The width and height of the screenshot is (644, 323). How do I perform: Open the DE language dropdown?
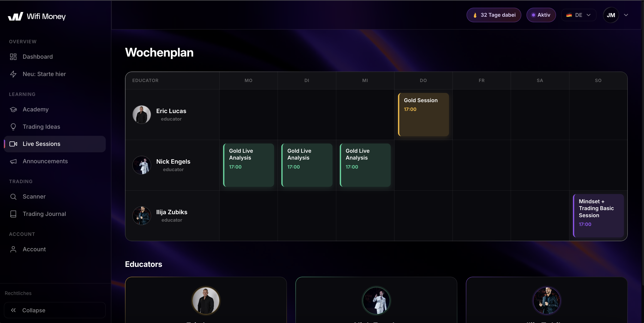click(x=578, y=15)
